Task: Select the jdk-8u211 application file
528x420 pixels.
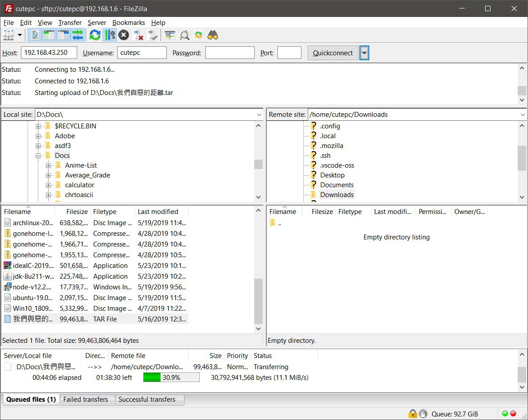Action: pyautogui.click(x=95, y=276)
